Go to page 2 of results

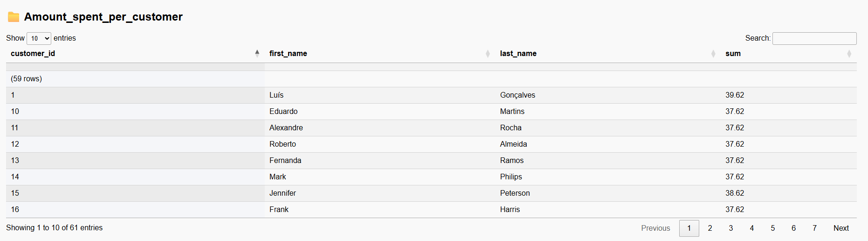[710, 228]
